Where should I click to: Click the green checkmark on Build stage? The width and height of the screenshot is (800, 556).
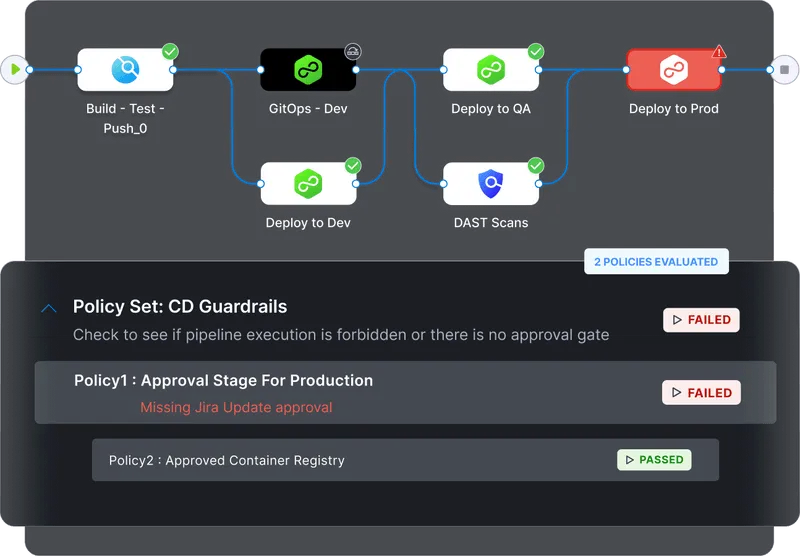click(x=170, y=52)
